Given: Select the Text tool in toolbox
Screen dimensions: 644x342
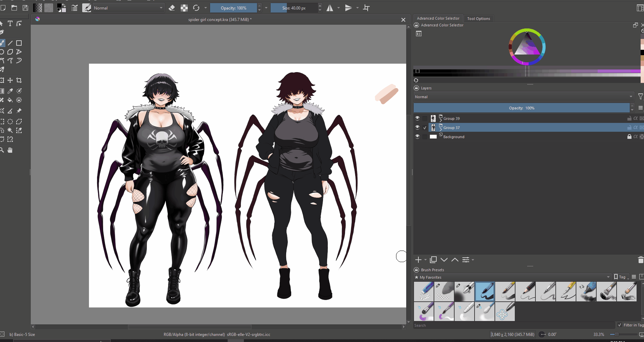Looking at the screenshot, I should coord(10,23).
